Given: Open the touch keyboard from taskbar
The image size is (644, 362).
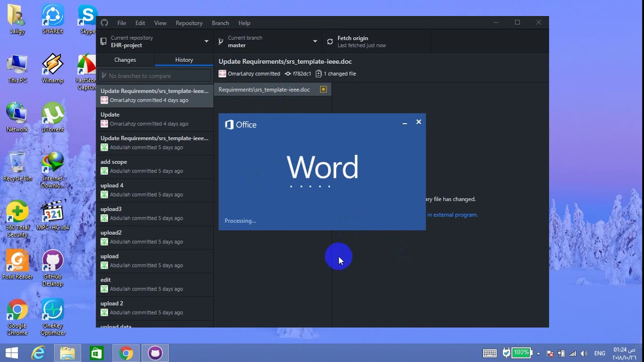Looking at the screenshot, I should tap(490, 353).
